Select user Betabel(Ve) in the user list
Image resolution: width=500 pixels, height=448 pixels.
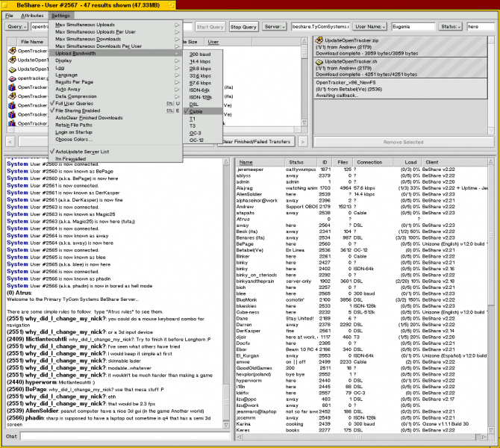click(362, 250)
